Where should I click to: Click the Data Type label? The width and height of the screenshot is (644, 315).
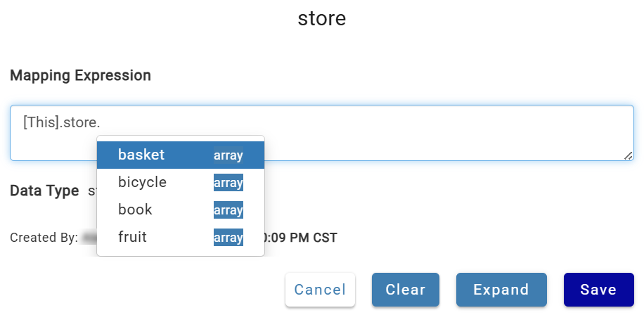tap(44, 191)
